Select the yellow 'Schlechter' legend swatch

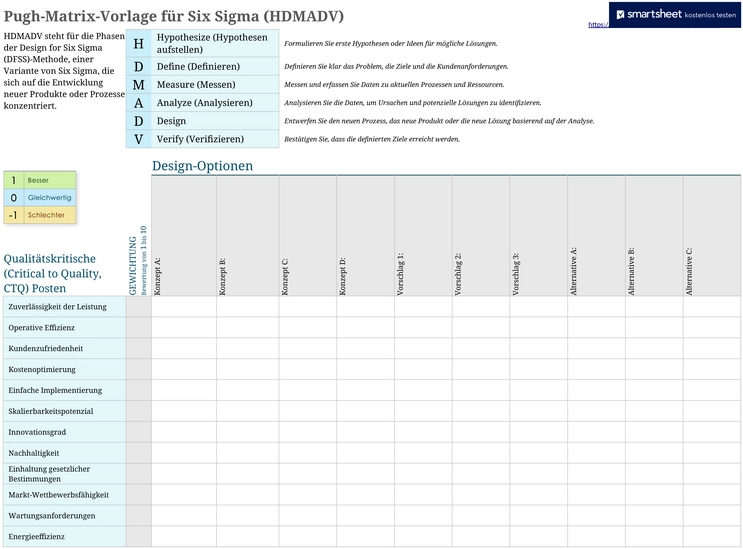click(x=40, y=215)
